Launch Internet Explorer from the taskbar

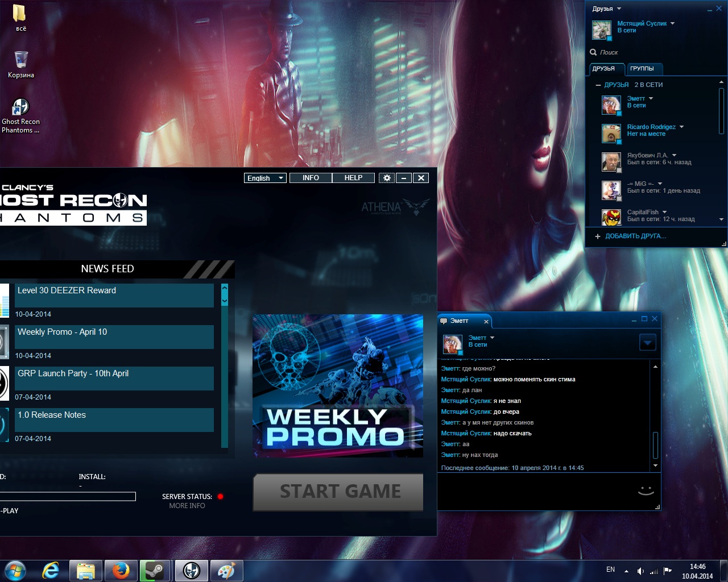[51, 570]
